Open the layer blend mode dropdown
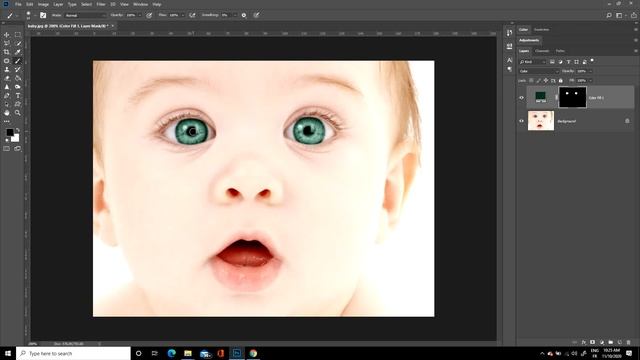This screenshot has width=640, height=360. [x=539, y=71]
